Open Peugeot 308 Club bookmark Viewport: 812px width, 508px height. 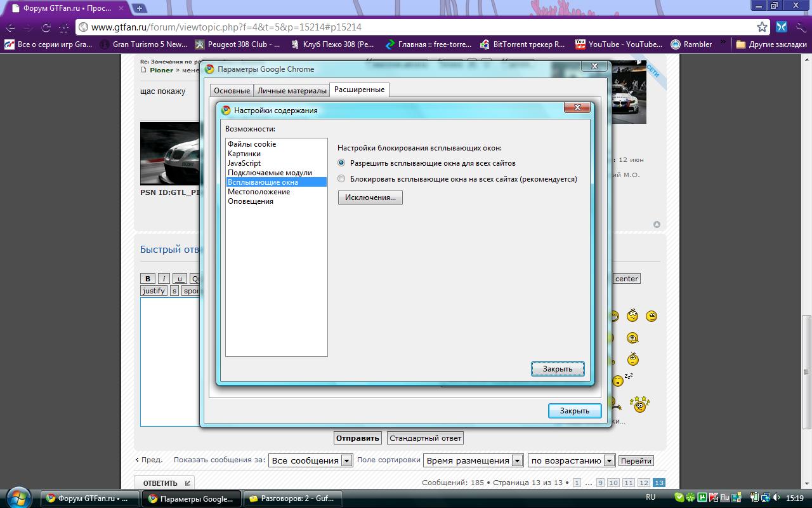coord(237,44)
